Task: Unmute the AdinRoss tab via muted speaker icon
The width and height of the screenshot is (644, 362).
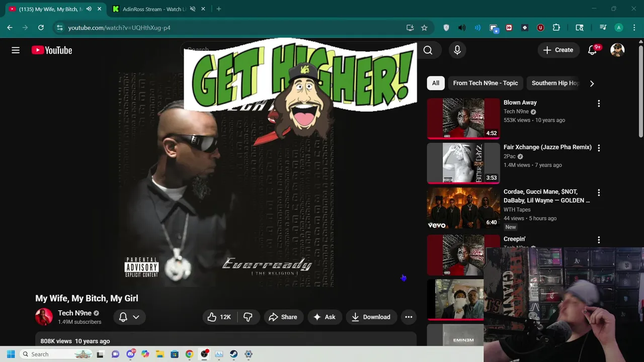Action: tap(192, 9)
